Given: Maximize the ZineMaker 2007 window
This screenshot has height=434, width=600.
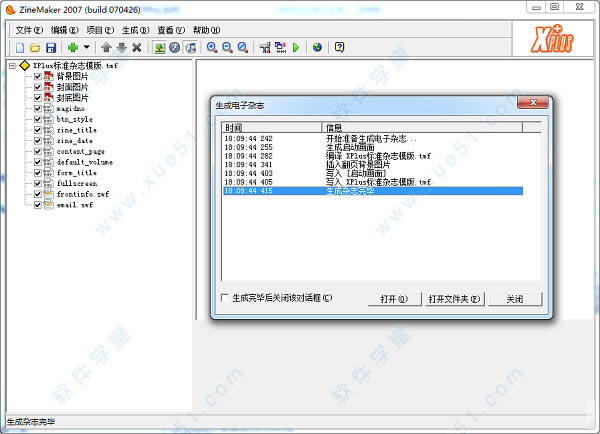Looking at the screenshot, I should [x=554, y=7].
